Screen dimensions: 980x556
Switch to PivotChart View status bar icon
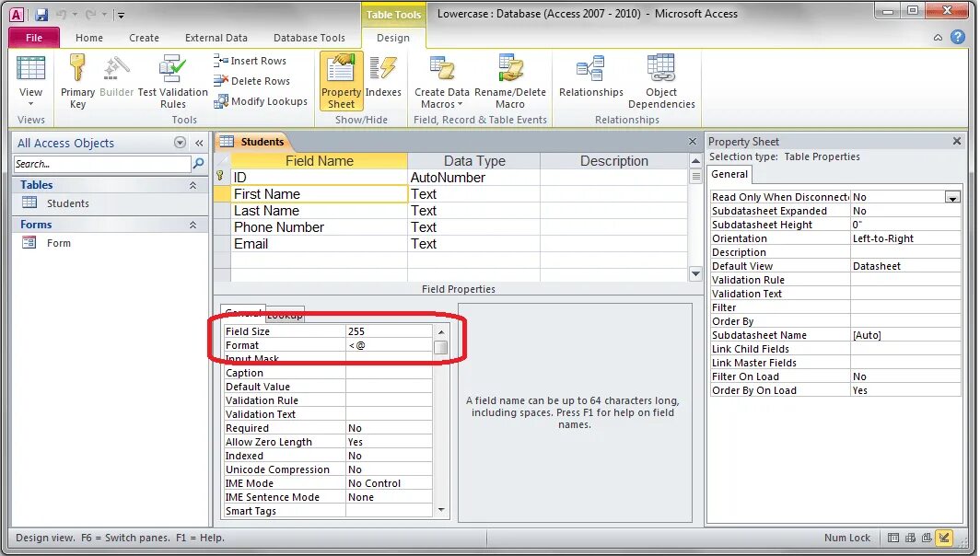[927, 538]
